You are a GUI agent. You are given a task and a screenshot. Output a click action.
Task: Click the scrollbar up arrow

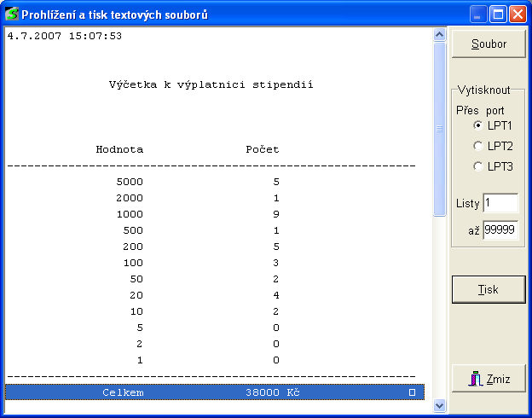point(440,35)
